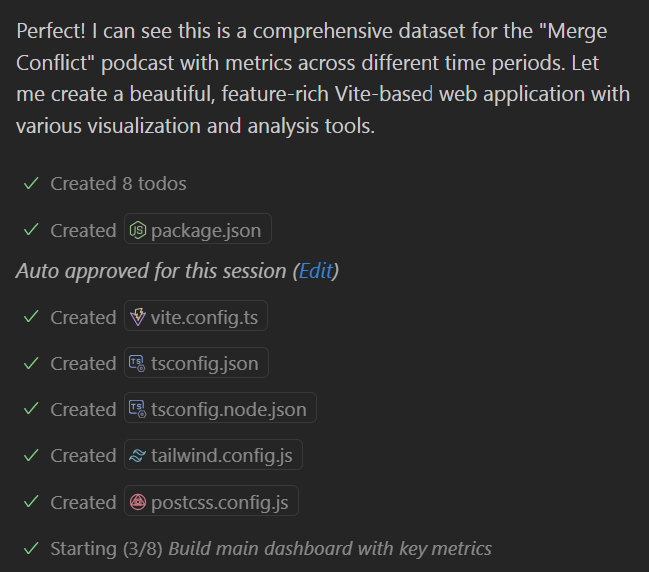Image resolution: width=649 pixels, height=572 pixels.
Task: Click the checkmark on the postcss.config.js row
Action: 31,502
